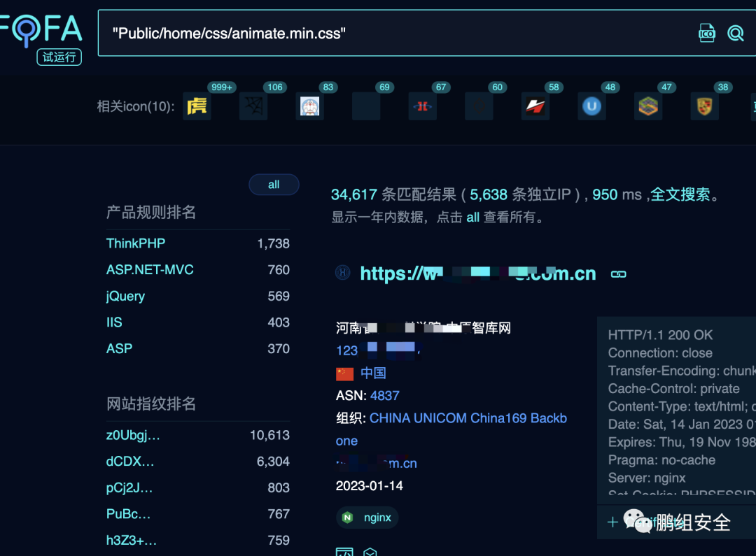The image size is (756, 556).
Task: Click the all filter pill button
Action: (x=274, y=185)
